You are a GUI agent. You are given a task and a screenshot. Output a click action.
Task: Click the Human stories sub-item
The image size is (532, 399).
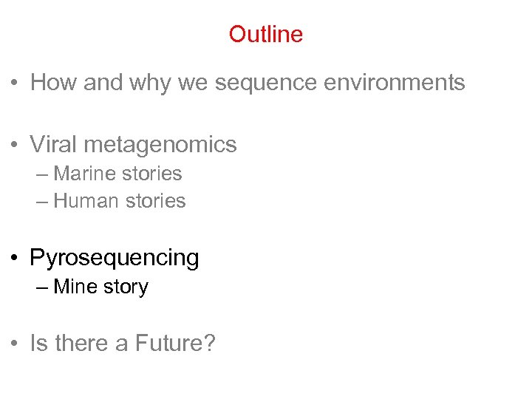click(120, 201)
